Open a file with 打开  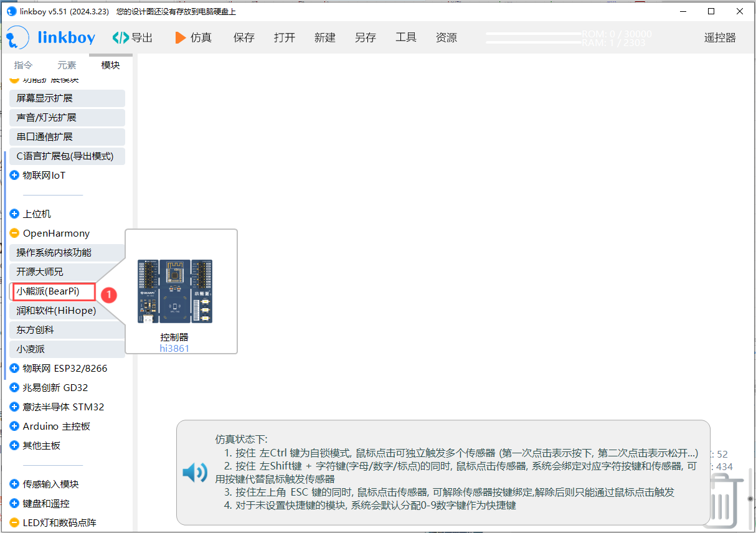pos(285,38)
